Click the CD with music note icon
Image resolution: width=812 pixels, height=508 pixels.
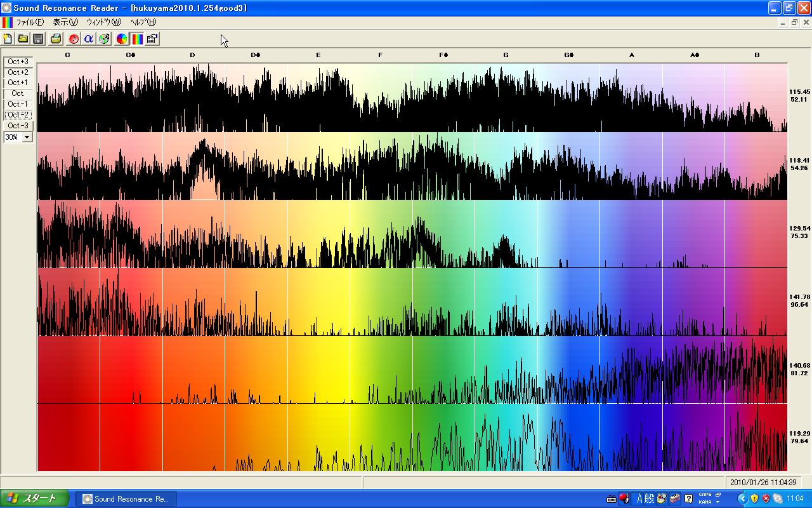(x=104, y=39)
